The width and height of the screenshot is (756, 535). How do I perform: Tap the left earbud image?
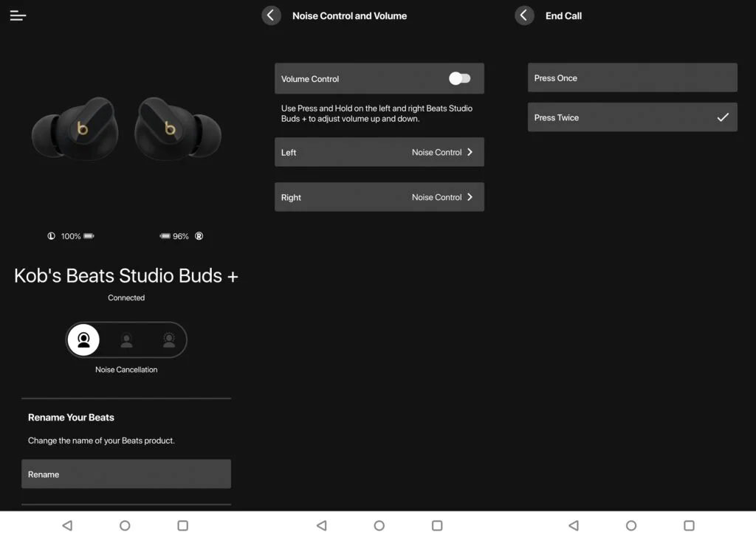75,128
